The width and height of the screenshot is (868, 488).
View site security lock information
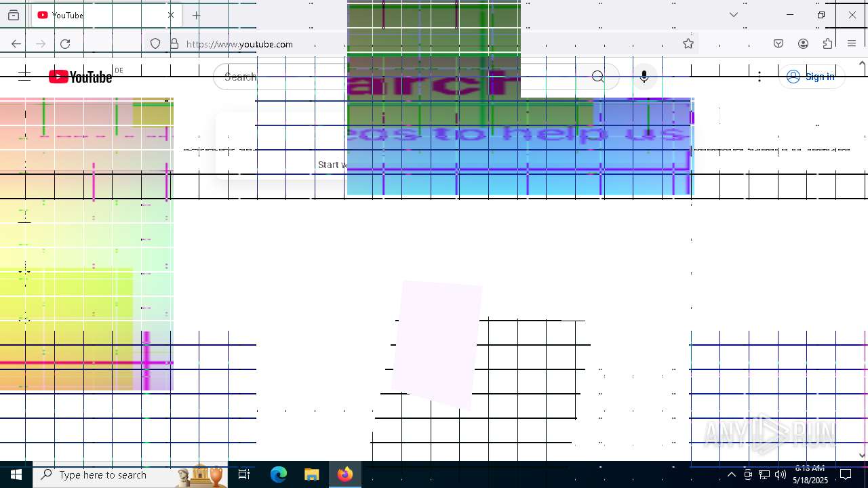tap(174, 44)
